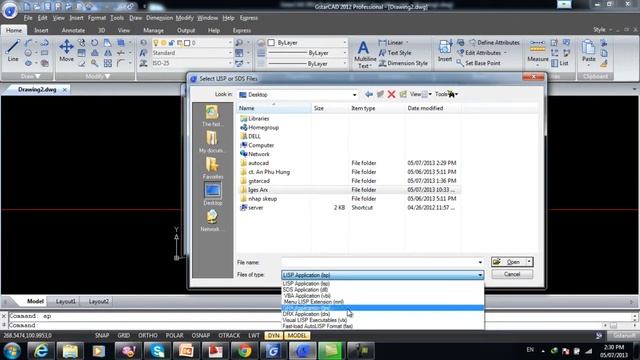Click the Linear dimension button
This screenshot has width=640, height=360.
click(x=394, y=42)
